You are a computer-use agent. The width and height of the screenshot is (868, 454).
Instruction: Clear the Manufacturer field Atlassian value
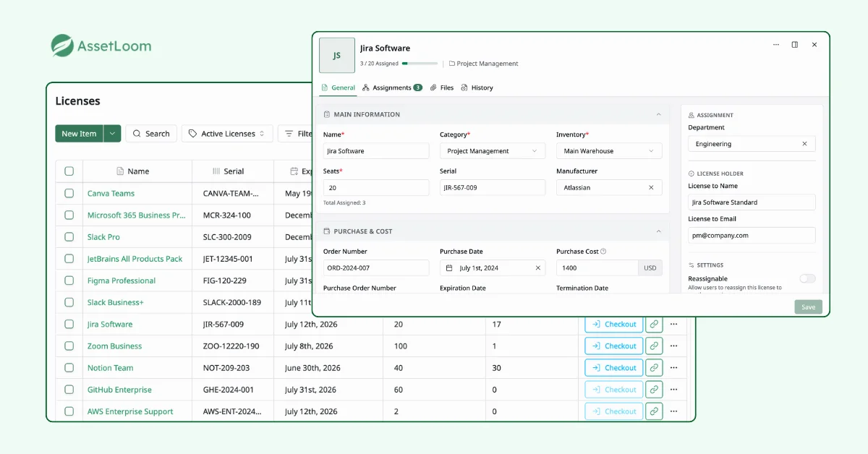pos(650,187)
